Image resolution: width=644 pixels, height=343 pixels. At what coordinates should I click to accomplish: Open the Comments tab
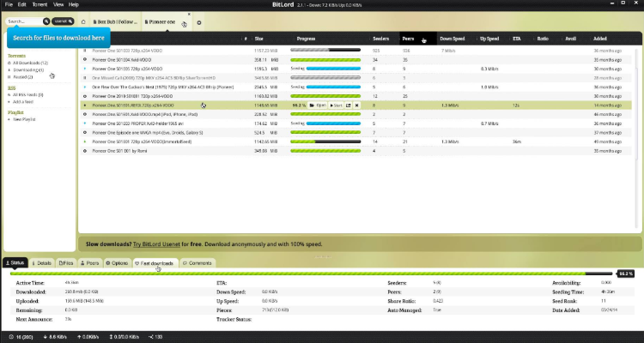coord(197,263)
